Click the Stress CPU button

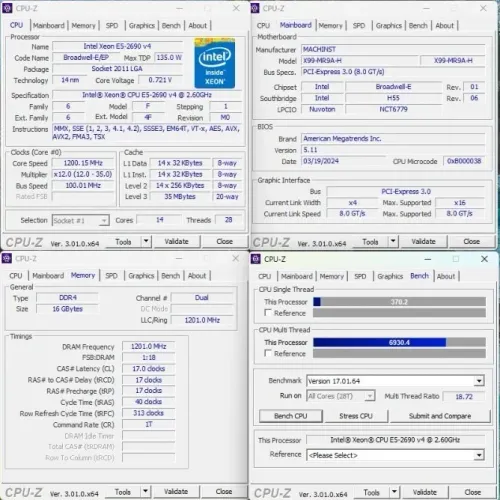click(x=356, y=416)
